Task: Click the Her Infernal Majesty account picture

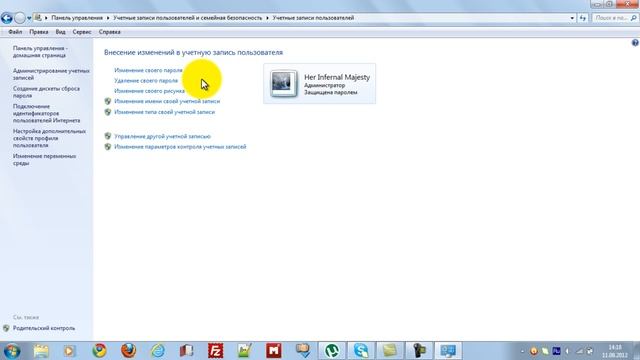Action: [x=284, y=84]
